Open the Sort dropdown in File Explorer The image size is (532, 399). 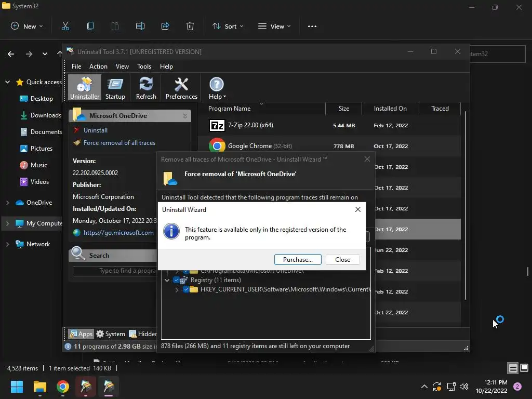tap(228, 26)
